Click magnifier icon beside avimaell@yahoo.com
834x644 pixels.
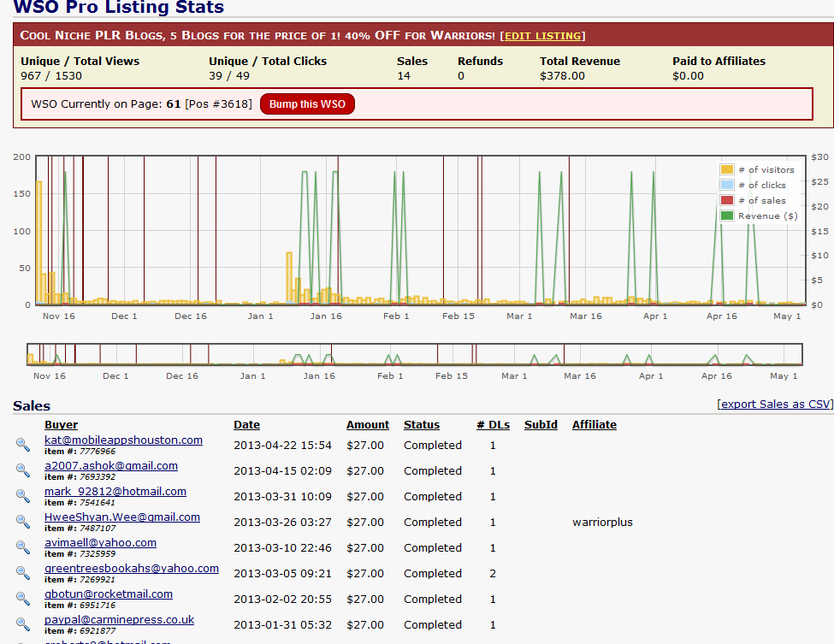point(23,547)
